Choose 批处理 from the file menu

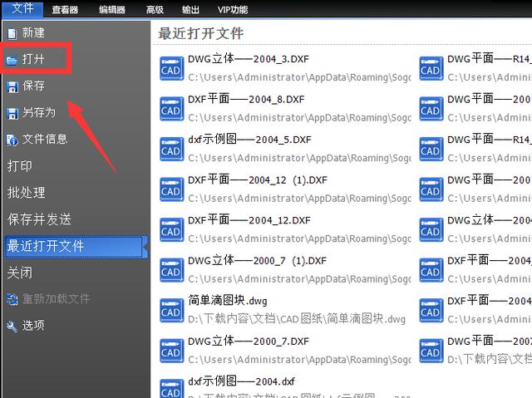click(26, 193)
